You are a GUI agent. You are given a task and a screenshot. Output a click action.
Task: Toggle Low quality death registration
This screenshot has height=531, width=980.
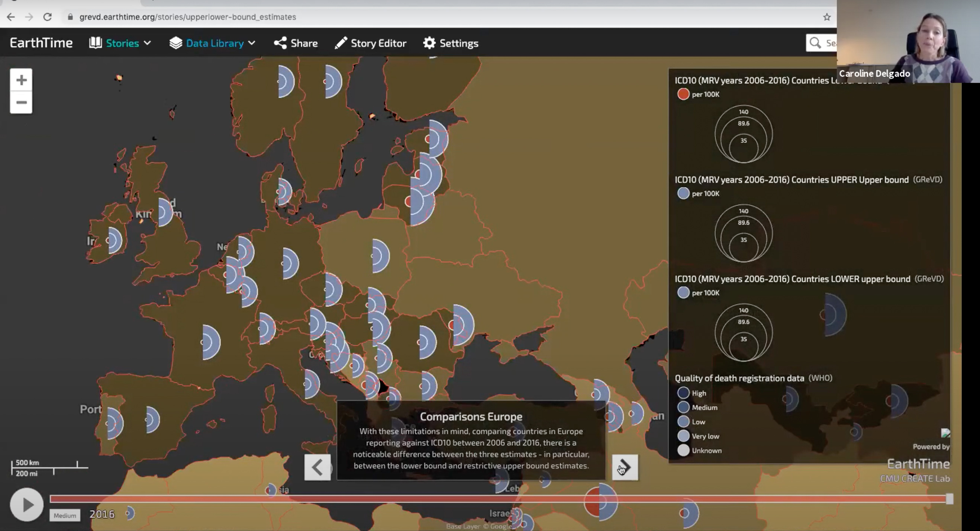click(x=683, y=421)
